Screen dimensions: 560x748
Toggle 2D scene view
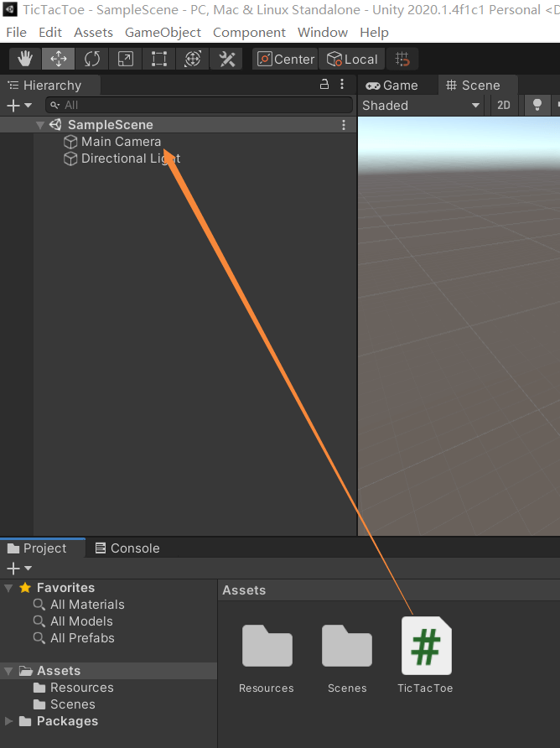click(504, 106)
